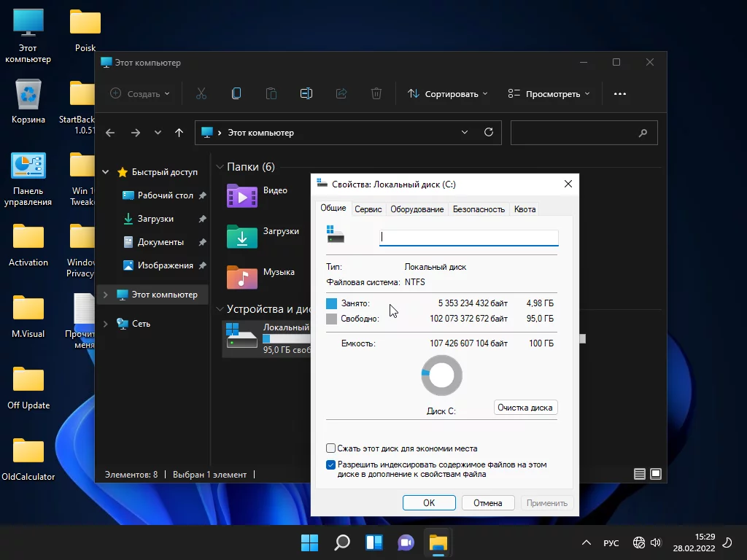The height and width of the screenshot is (560, 747).
Task: Go up one folder with Up arrow
Action: [x=179, y=133]
